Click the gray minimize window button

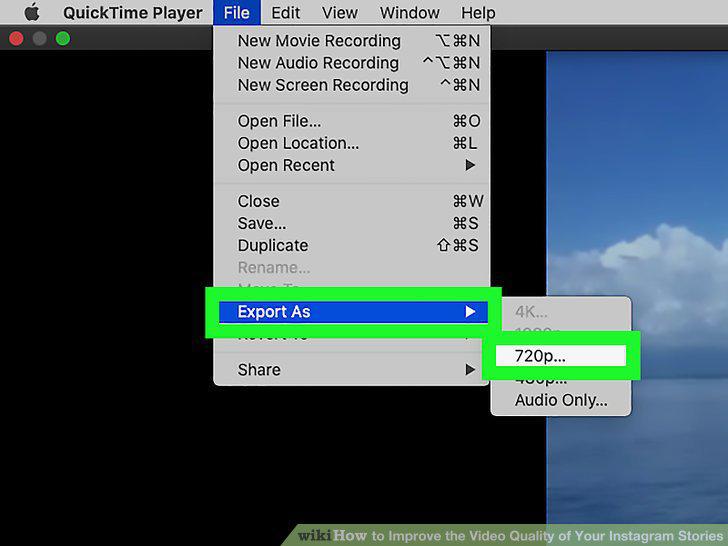point(39,39)
